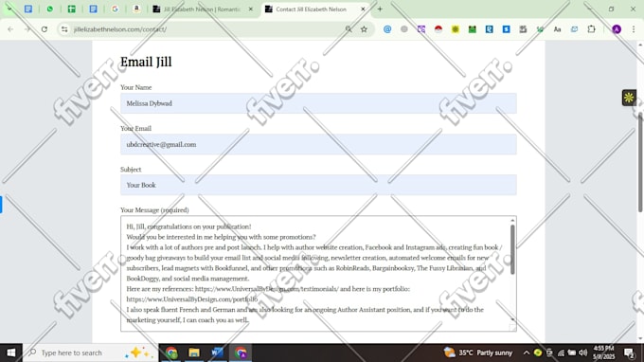
Task: Click the address bar URL
Action: coord(120,29)
